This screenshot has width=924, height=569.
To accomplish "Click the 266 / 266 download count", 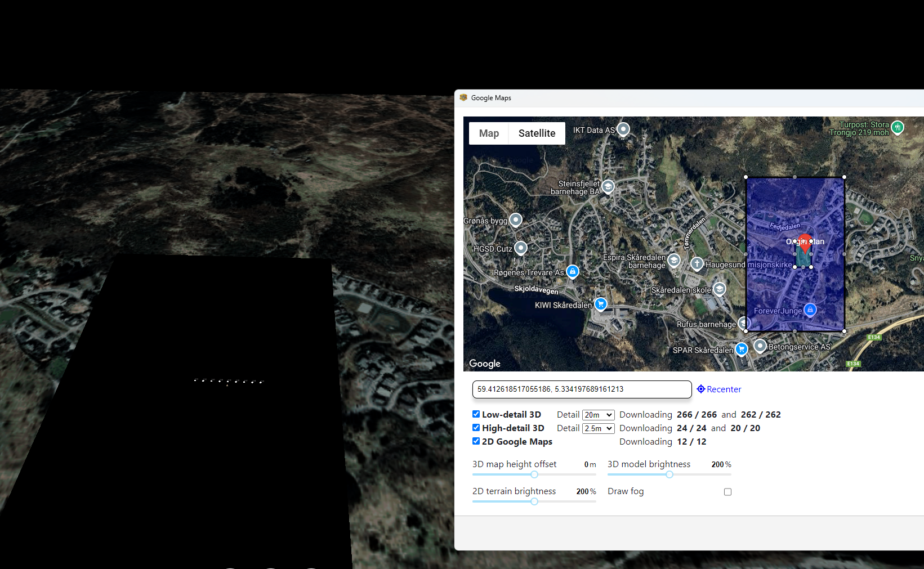I will 697,414.
